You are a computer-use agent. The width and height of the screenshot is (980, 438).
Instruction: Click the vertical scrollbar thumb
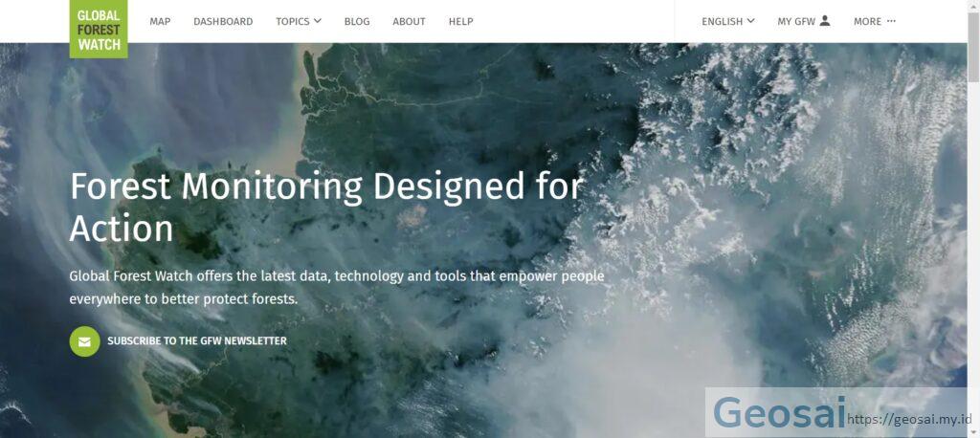click(973, 47)
